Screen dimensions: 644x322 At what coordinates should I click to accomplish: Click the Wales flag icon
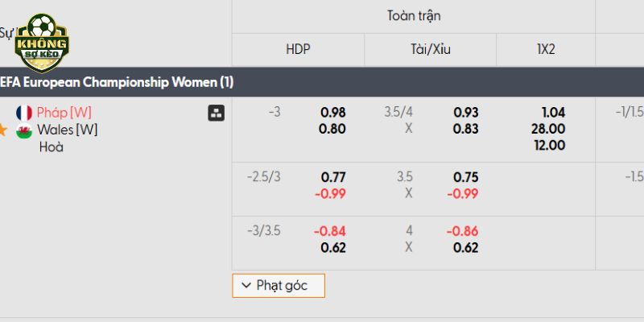coord(24,130)
